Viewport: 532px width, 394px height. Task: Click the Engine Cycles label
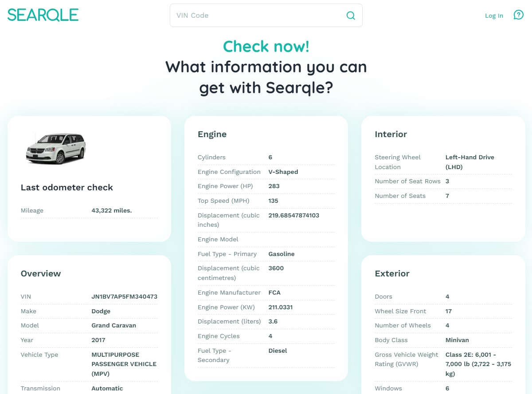(219, 336)
